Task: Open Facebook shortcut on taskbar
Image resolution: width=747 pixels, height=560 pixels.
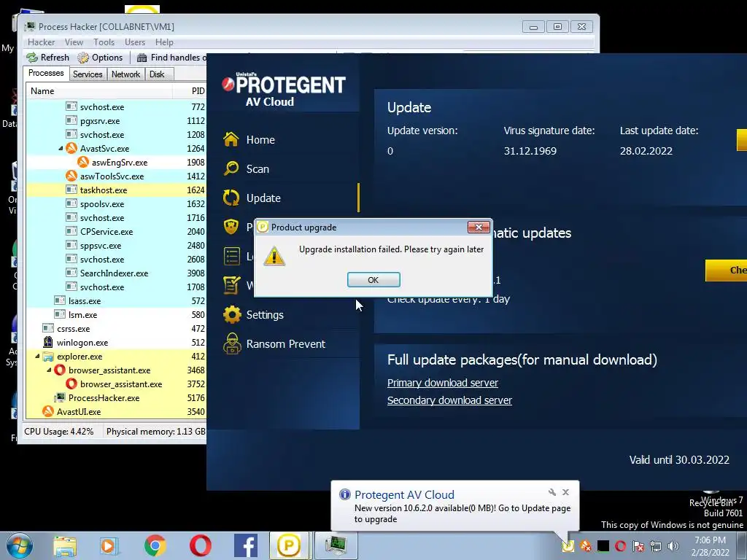Action: pos(246,545)
